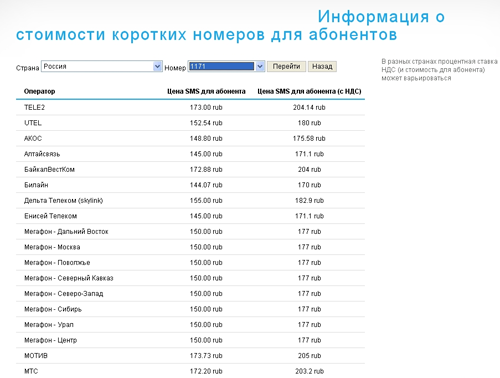
Task: Click the 172.88 rub price for БайкалВестКом
Action: point(206,169)
